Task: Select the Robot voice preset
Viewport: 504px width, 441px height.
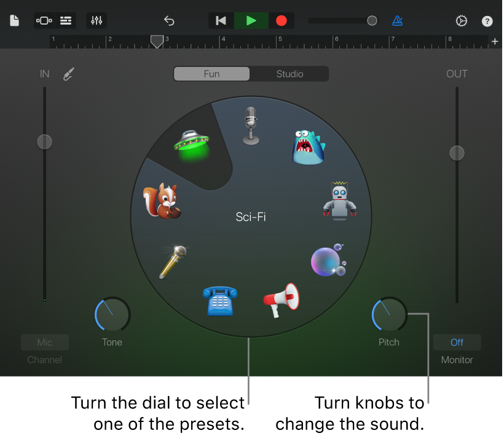Action: [339, 201]
